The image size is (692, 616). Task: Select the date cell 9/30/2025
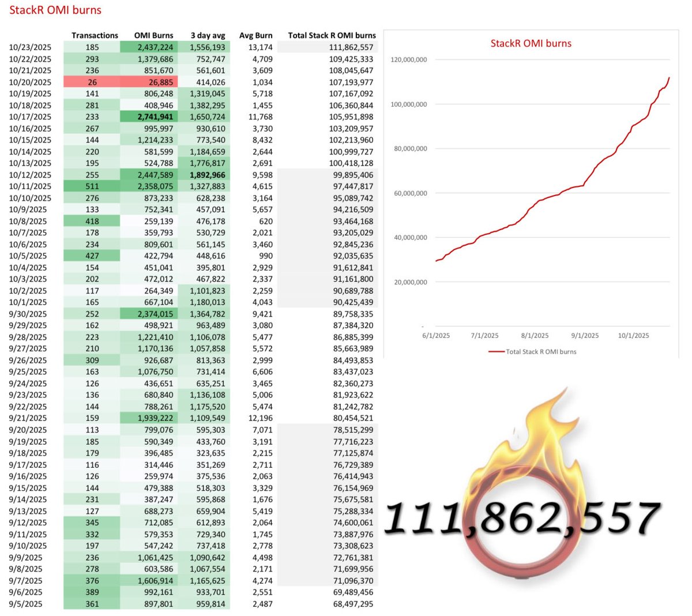pyautogui.click(x=28, y=314)
